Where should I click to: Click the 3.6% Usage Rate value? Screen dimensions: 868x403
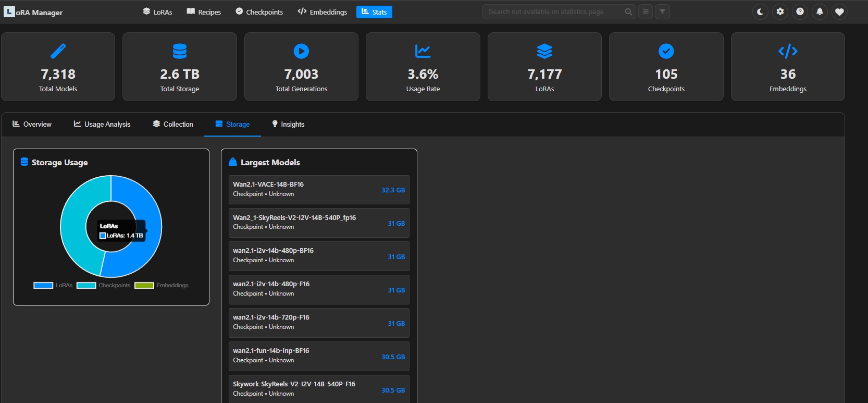point(423,74)
